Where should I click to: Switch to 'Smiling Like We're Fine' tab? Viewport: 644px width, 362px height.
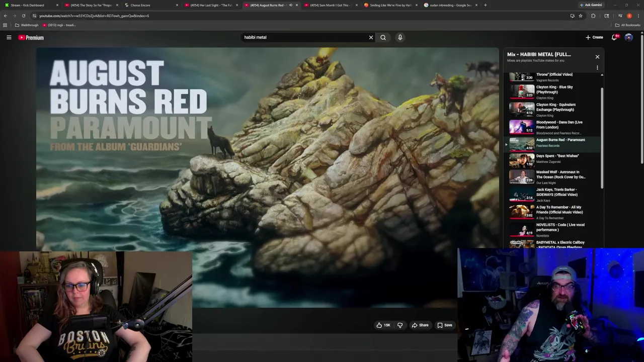click(390, 5)
